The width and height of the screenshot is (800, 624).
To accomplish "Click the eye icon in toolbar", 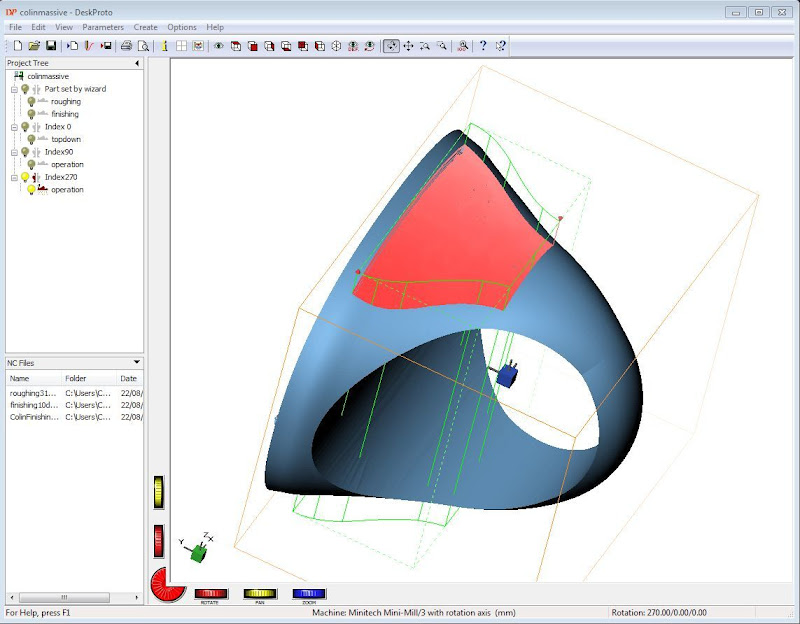I will [x=219, y=46].
